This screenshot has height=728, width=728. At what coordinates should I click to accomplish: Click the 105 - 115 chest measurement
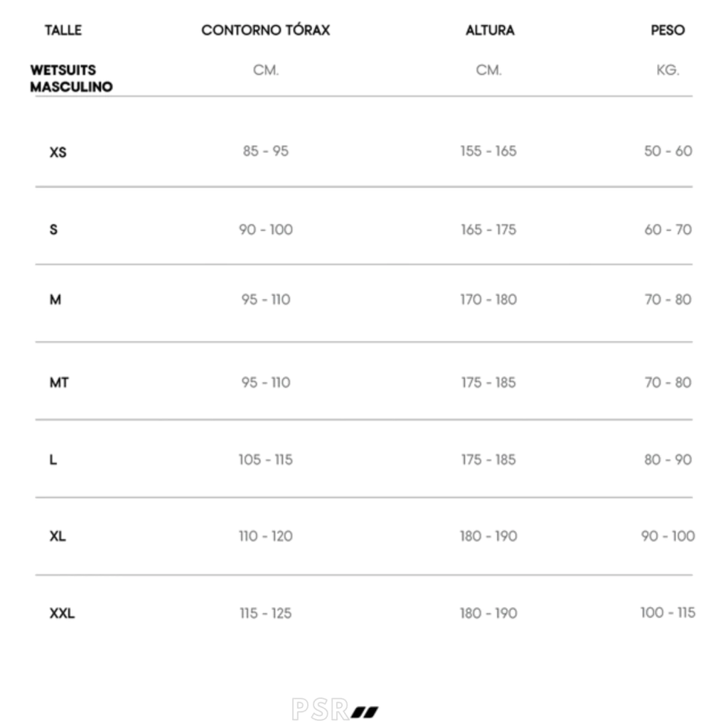[x=265, y=460]
